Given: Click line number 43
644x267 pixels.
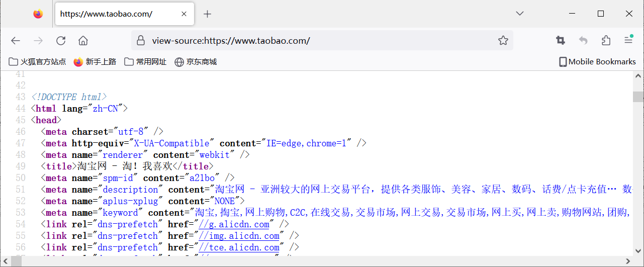Looking at the screenshot, I should click(21, 97).
